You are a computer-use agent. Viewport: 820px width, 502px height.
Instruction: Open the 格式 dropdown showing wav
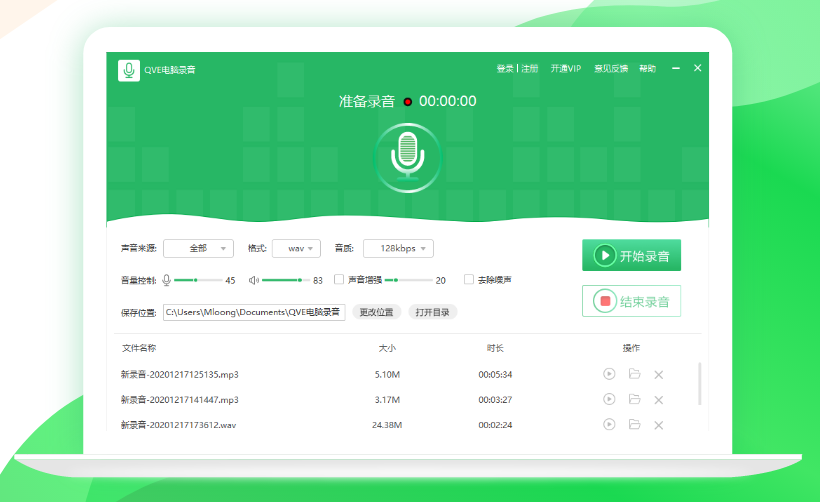pyautogui.click(x=296, y=248)
